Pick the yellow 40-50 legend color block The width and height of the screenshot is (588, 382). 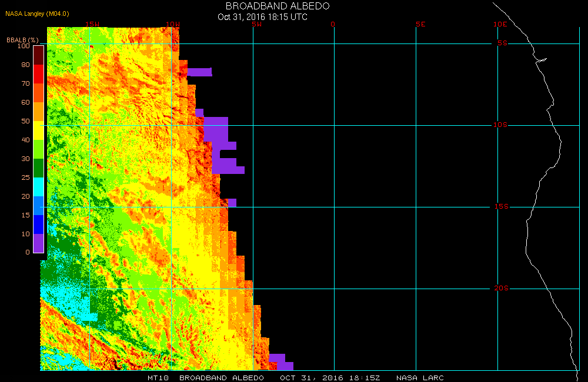tap(38, 130)
